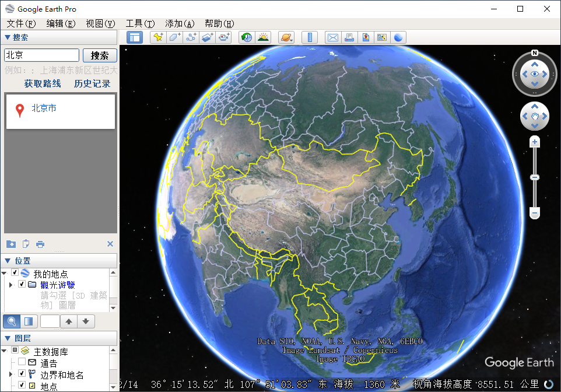Clear search results with X
This screenshot has width=561, height=392.
pos(110,244)
